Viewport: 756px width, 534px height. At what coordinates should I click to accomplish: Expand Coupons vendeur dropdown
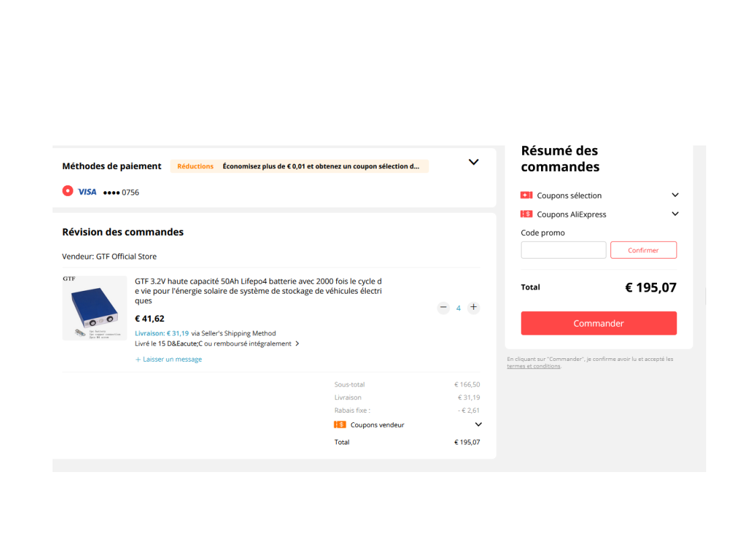point(478,425)
